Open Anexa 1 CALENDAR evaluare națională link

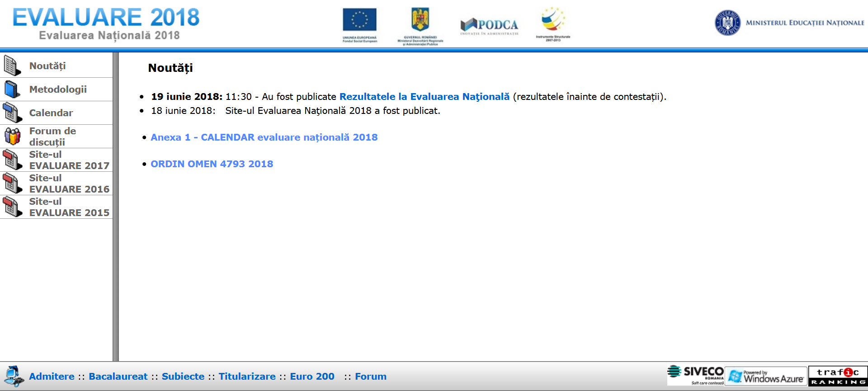(x=264, y=137)
